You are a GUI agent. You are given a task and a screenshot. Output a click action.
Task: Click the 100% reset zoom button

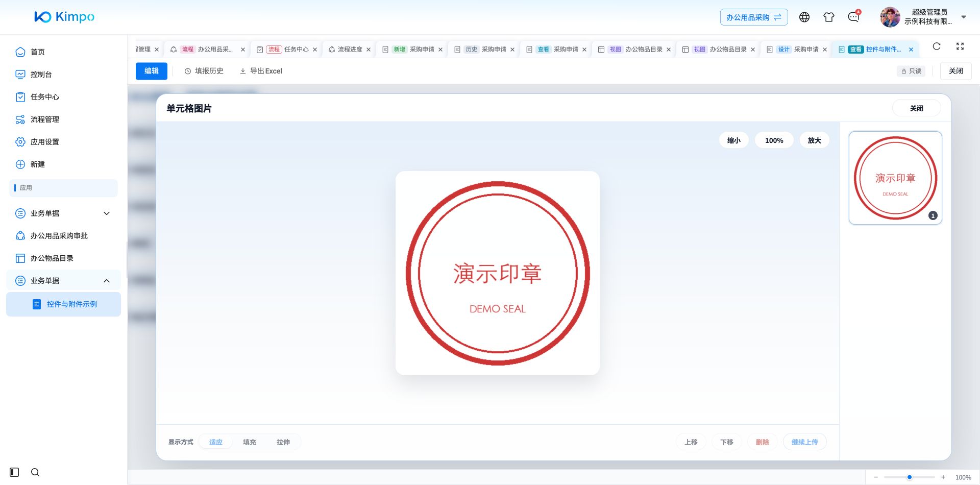[x=774, y=140]
